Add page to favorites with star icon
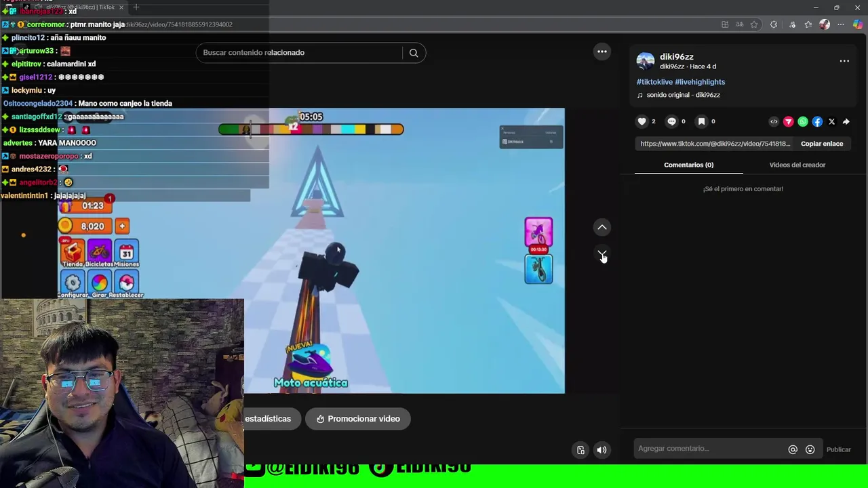Screen dimensions: 868x488 tap(754, 24)
